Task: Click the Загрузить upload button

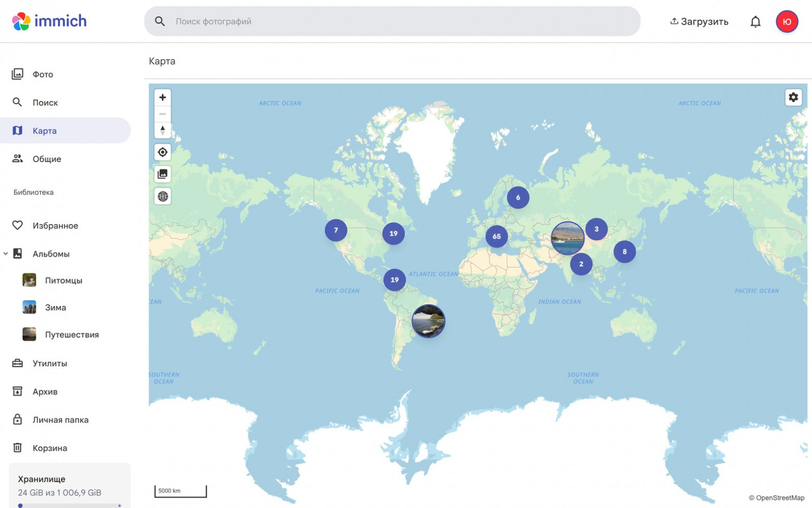Action: pyautogui.click(x=699, y=21)
